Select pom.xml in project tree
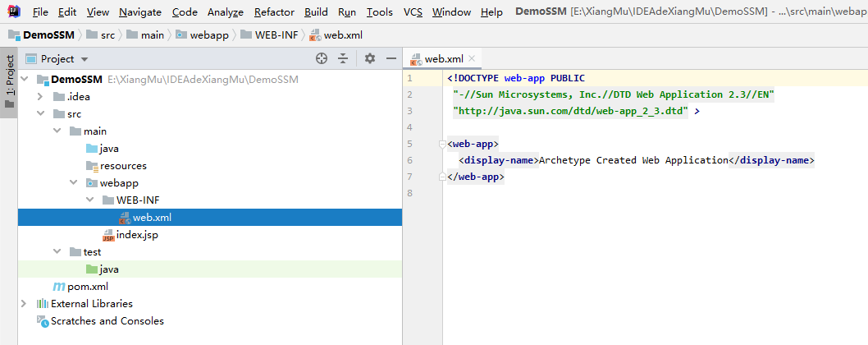The width and height of the screenshot is (868, 345). coord(88,287)
